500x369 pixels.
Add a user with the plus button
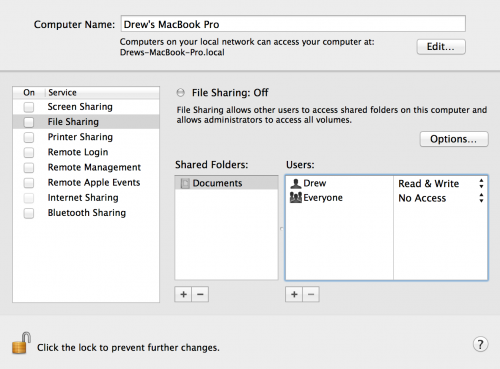[x=294, y=294]
